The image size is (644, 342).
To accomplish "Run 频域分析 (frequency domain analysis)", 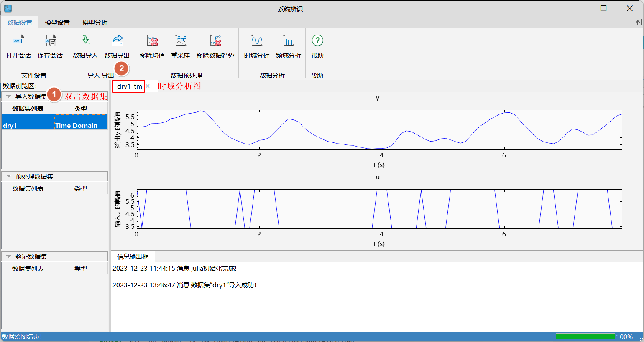I will 289,41.
